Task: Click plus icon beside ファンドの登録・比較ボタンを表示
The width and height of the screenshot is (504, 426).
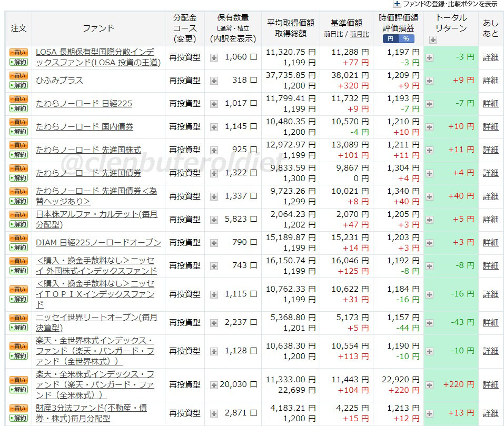Action: point(397,4)
